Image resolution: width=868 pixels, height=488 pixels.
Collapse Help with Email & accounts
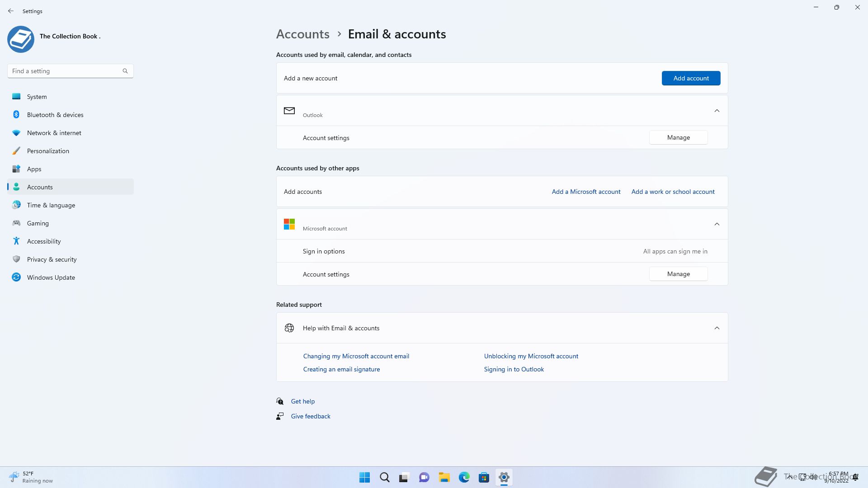(717, 328)
